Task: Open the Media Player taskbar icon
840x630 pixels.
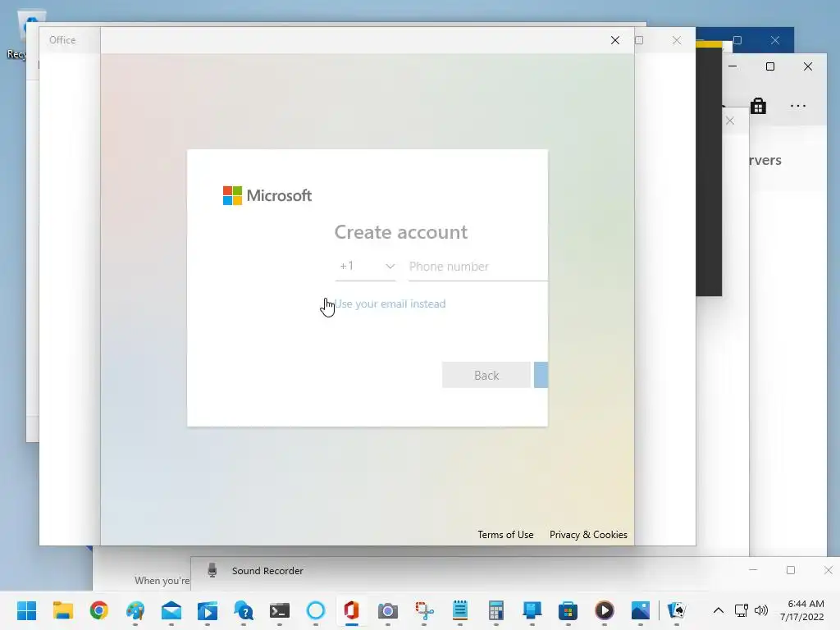Action: [605, 610]
